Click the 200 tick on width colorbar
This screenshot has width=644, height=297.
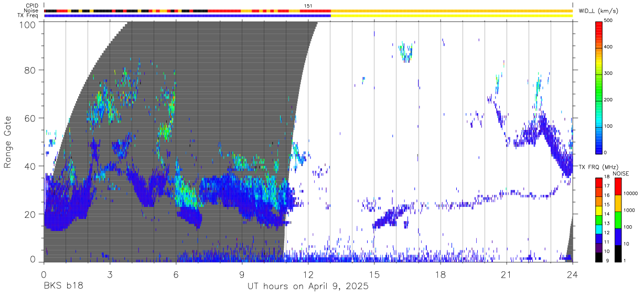[608, 100]
